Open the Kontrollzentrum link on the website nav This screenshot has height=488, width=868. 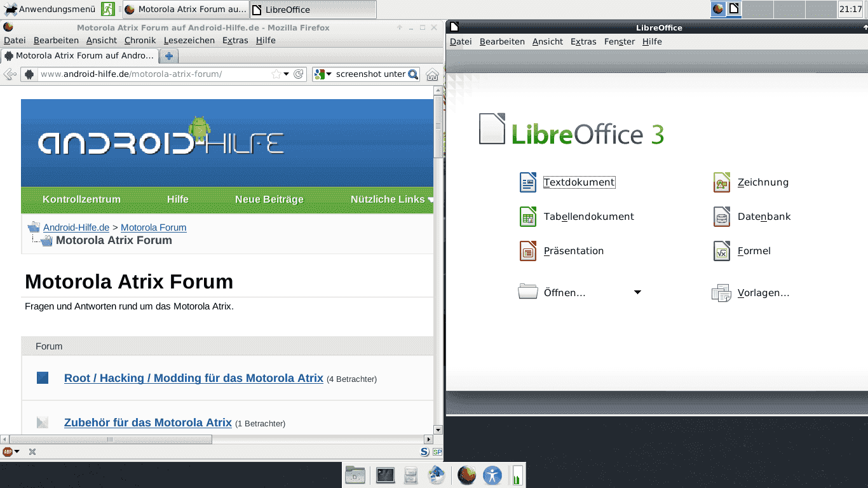pos(81,200)
